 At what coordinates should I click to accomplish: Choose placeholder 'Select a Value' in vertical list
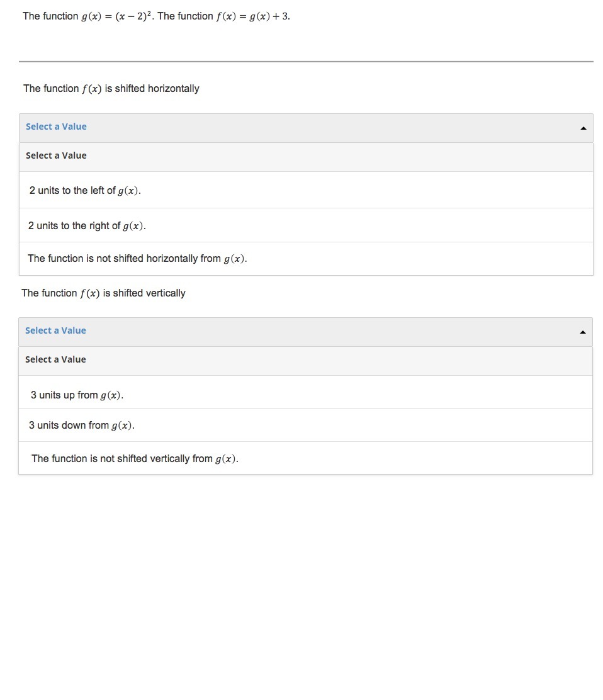click(56, 359)
